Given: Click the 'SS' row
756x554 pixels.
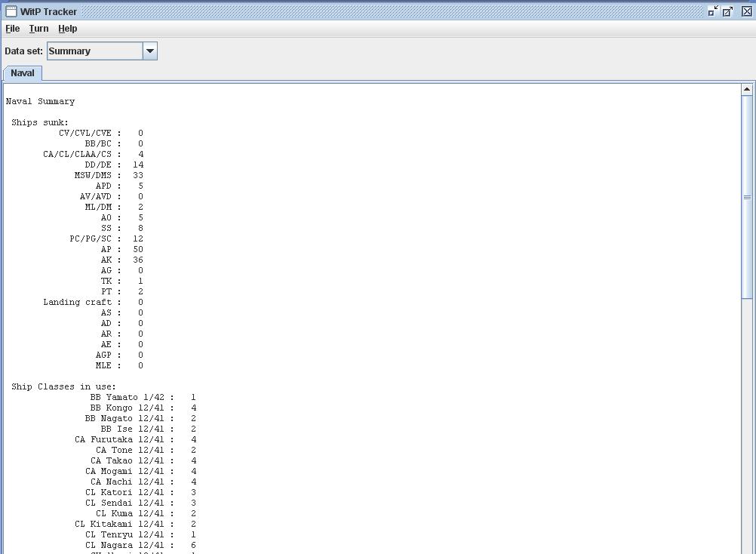Looking at the screenshot, I should (x=122, y=229).
